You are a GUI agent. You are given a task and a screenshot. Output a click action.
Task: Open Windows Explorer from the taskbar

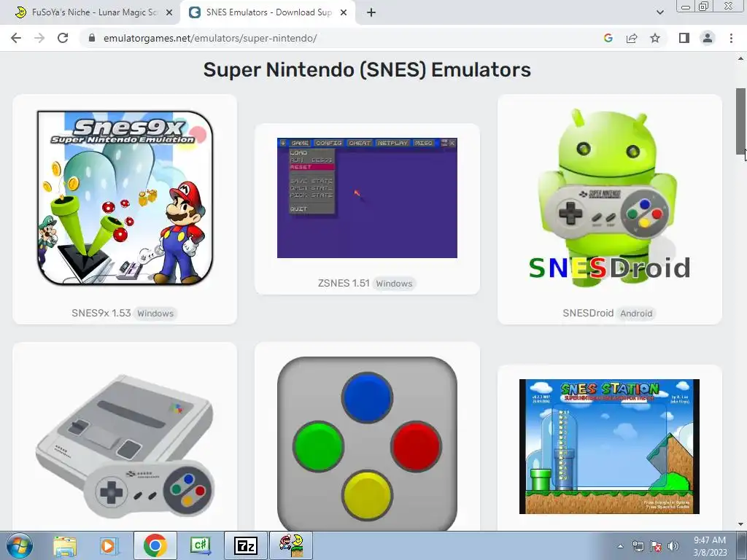pyautogui.click(x=65, y=545)
